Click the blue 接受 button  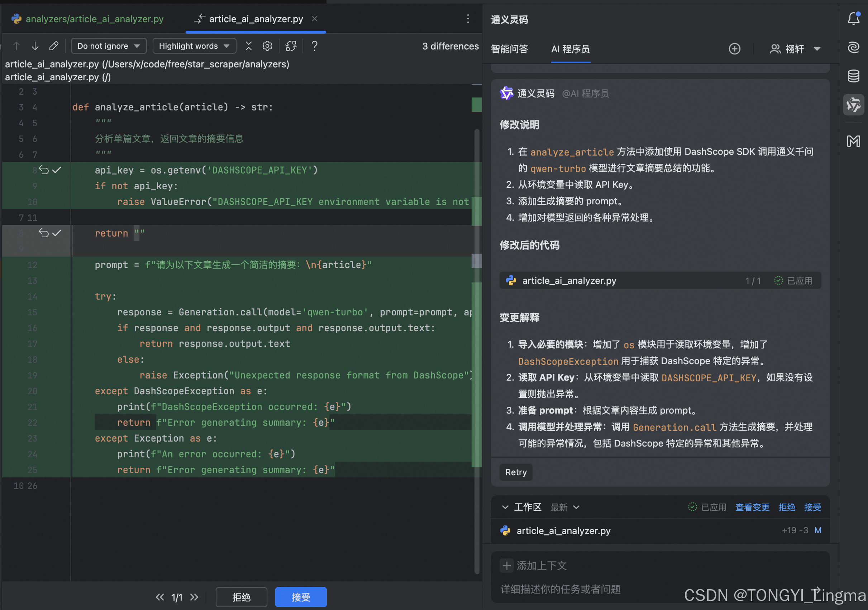pyautogui.click(x=301, y=597)
